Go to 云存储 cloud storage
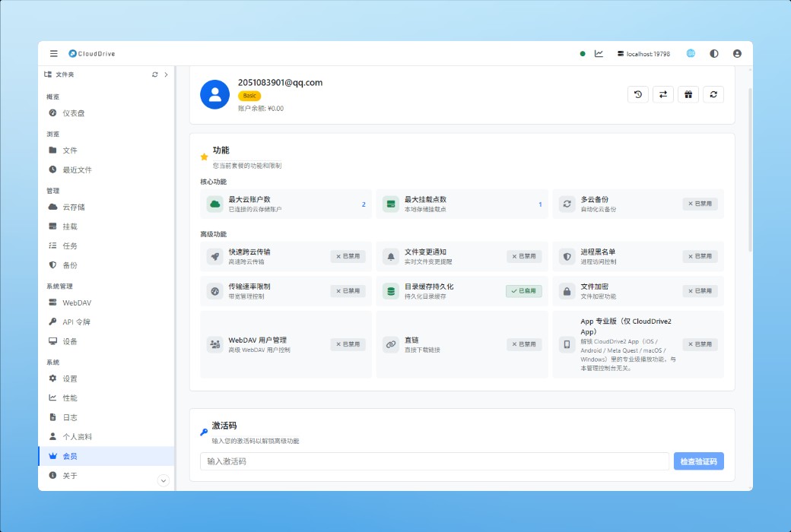Viewport: 791px width, 532px height. [x=106, y=207]
